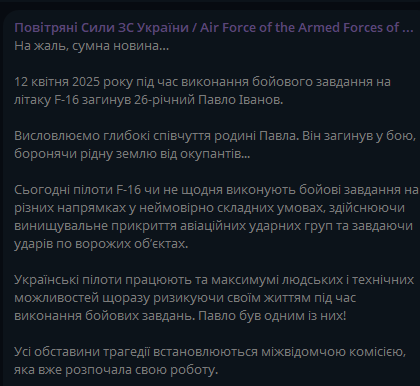Click the sentence starting 'Сьогодні пілоти F-16'

click(x=216, y=216)
